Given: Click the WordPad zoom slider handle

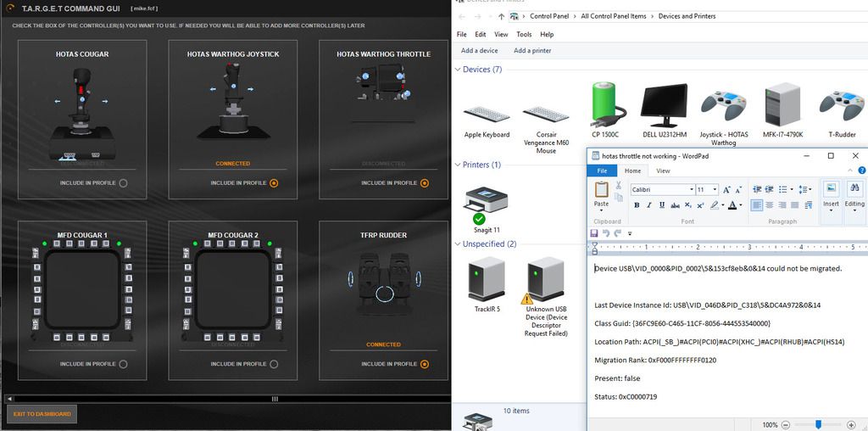Looking at the screenshot, I should coord(818,424).
